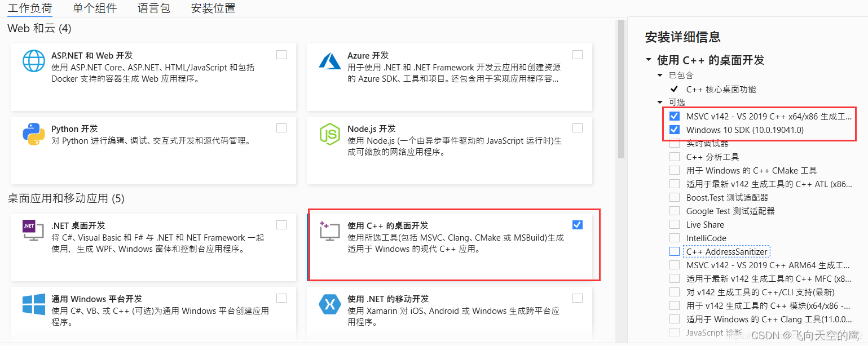Screen dimensions: 868x346
Task: Click the ASP.NET globe icon
Action: pyautogui.click(x=34, y=61)
